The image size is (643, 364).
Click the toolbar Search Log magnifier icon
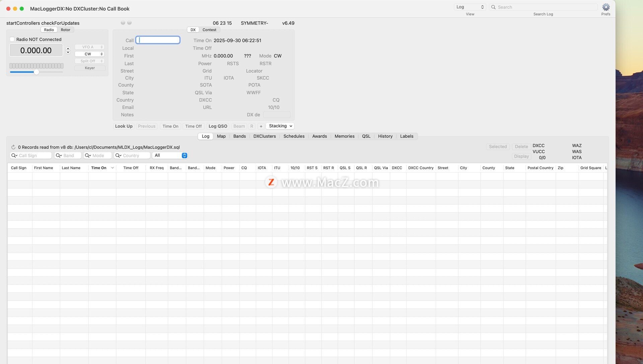pyautogui.click(x=493, y=7)
